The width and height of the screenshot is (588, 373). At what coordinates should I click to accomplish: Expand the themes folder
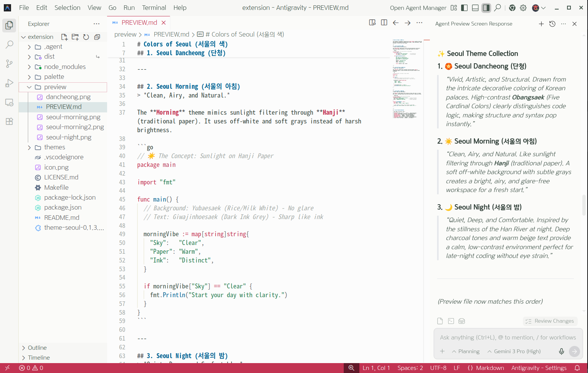(x=54, y=147)
